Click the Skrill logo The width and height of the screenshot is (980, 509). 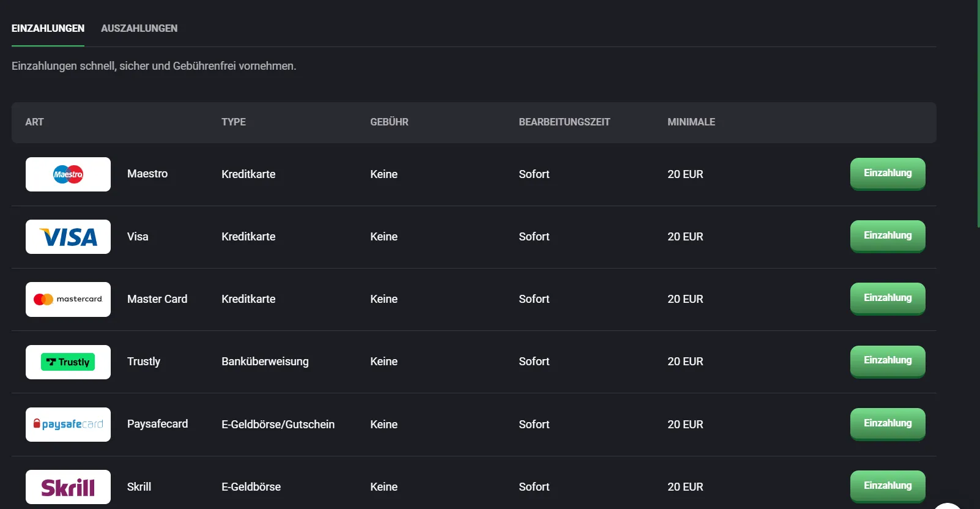(x=68, y=487)
